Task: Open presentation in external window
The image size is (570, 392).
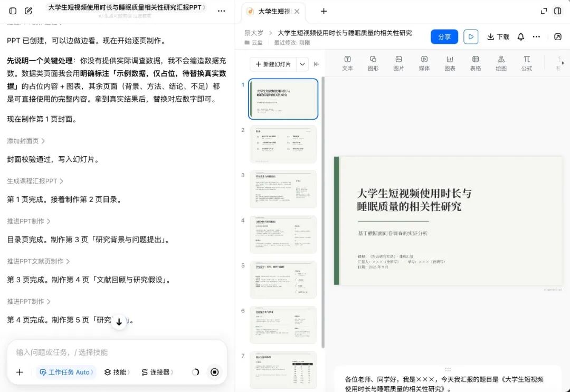Action: pyautogui.click(x=558, y=37)
